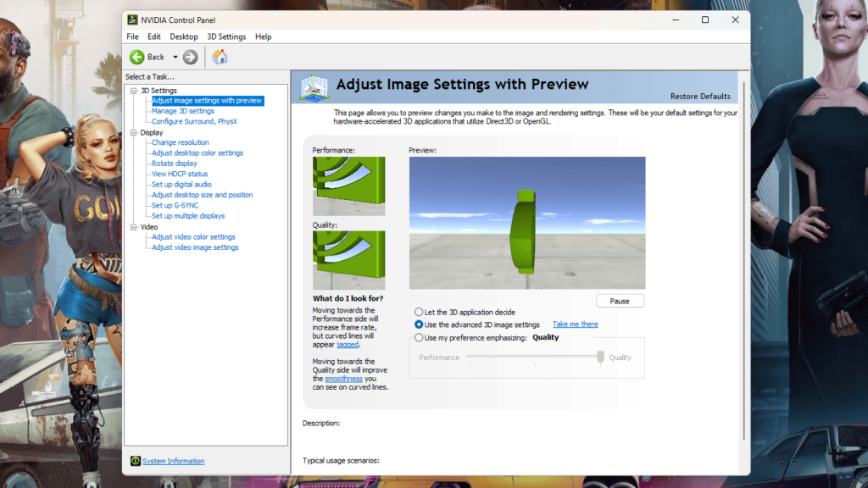Select Let the 3D application decide
This screenshot has height=488, width=868.
[x=419, y=312]
